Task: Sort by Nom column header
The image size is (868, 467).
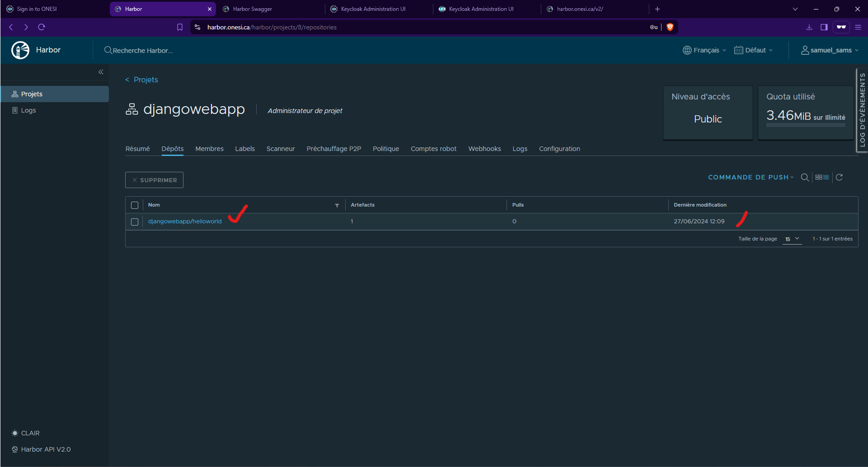Action: point(154,205)
